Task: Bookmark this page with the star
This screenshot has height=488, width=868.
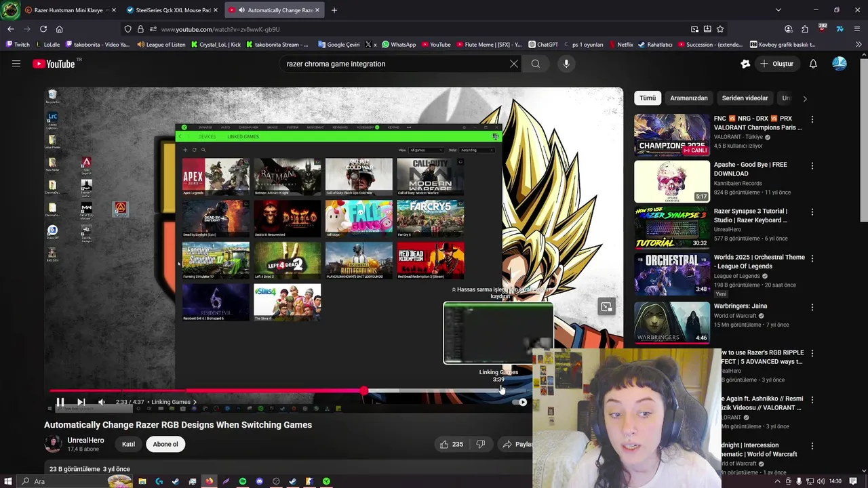Action: (720, 29)
